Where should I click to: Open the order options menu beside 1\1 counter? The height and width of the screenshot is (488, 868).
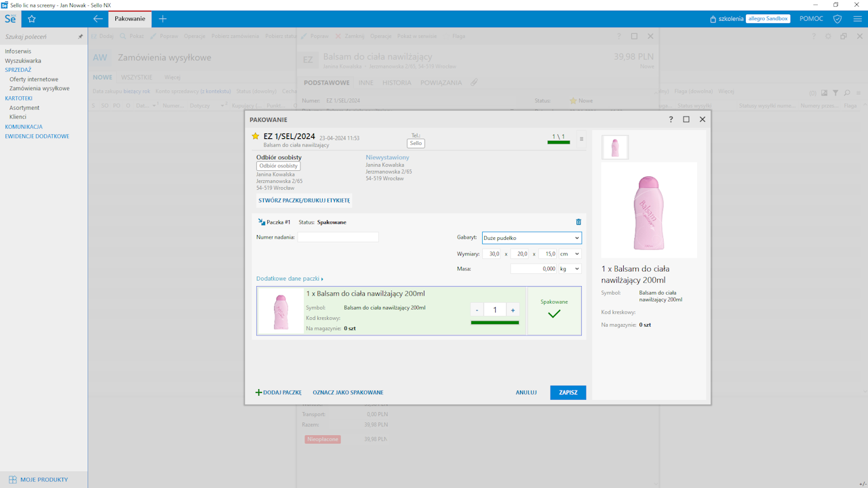pos(581,140)
